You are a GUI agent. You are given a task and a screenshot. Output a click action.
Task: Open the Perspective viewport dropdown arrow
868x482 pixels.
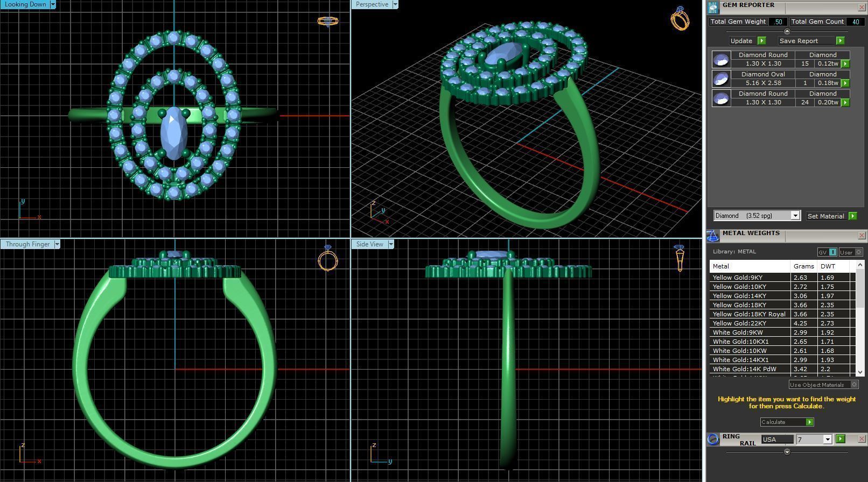point(395,4)
